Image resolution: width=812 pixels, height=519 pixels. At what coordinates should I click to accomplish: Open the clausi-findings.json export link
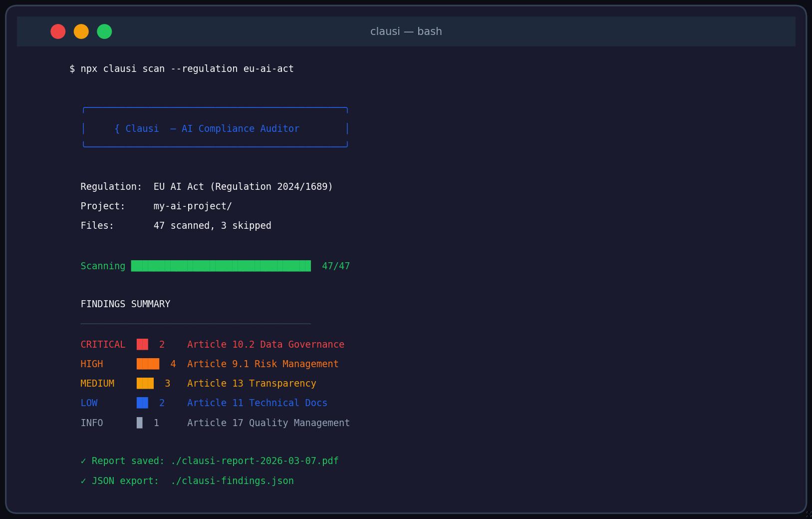(232, 481)
